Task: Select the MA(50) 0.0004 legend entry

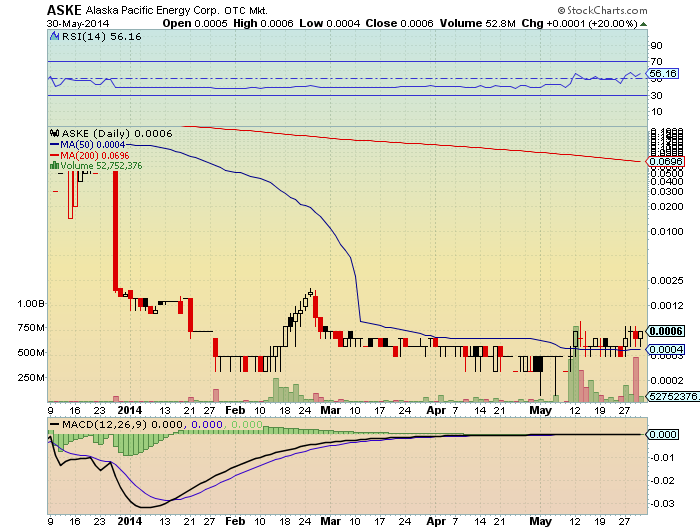Action: click(93, 145)
